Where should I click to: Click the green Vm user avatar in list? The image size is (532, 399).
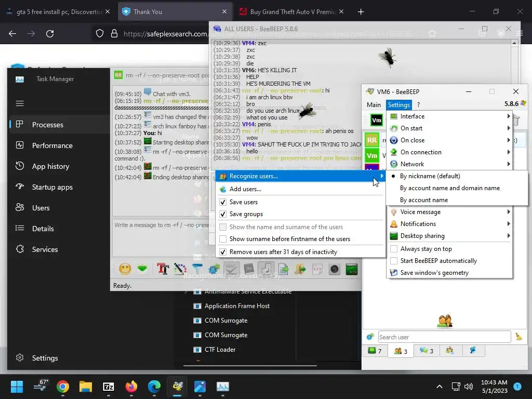click(x=372, y=155)
